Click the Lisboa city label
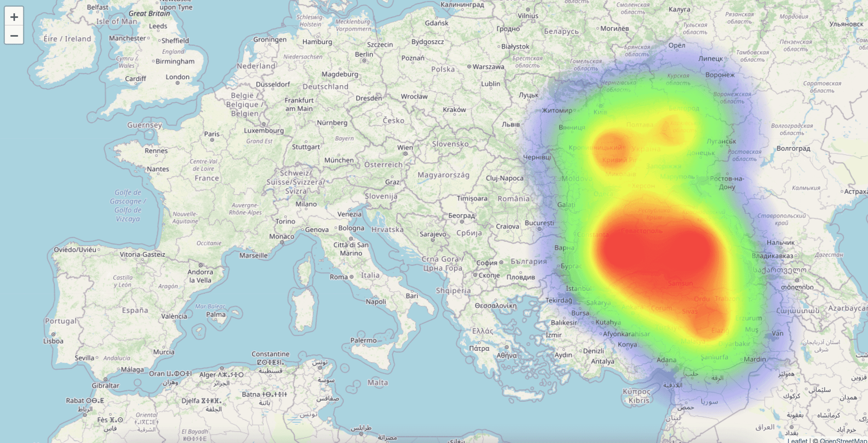This screenshot has height=443, width=868. (x=53, y=341)
